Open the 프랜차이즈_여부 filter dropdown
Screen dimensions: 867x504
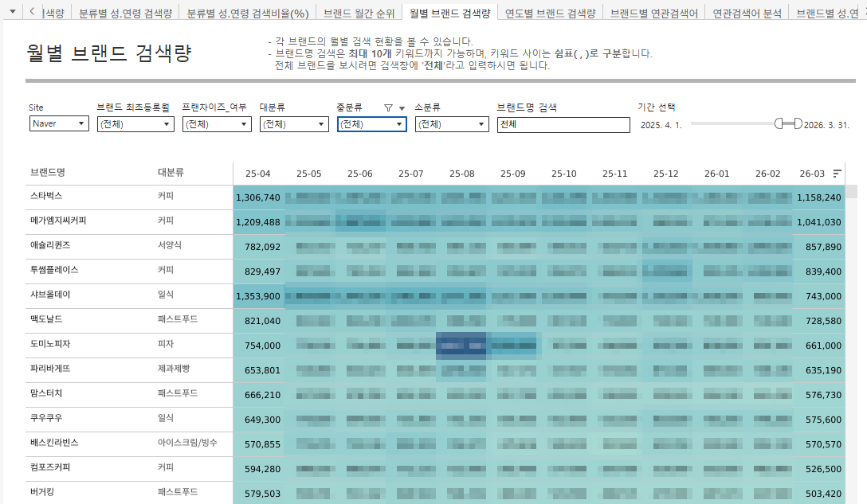[216, 124]
